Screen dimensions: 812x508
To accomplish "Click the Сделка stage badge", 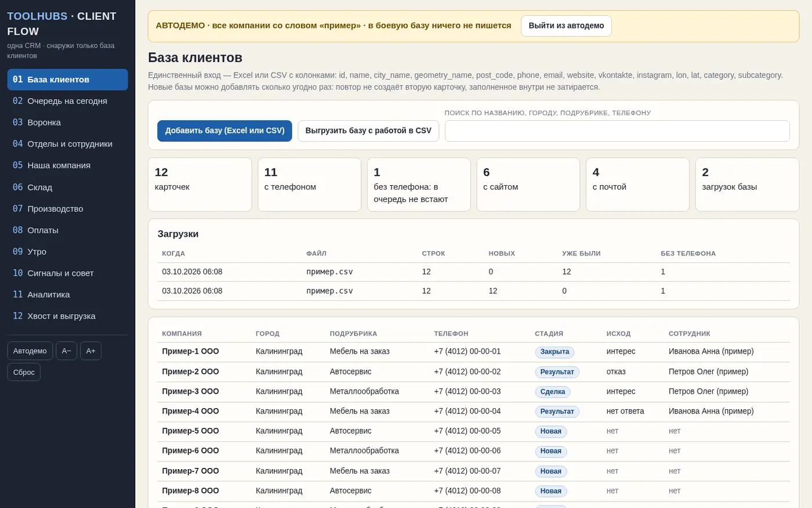I will (x=553, y=392).
